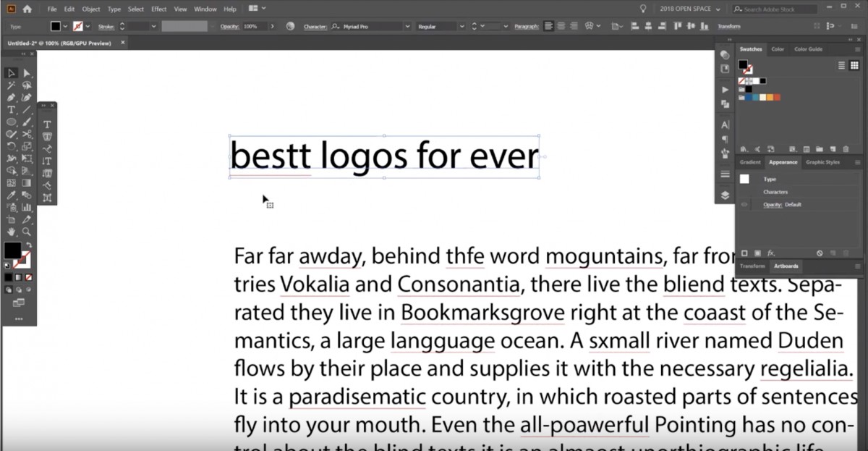Expand opacity slider arrow
The width and height of the screenshot is (868, 451).
(x=272, y=26)
